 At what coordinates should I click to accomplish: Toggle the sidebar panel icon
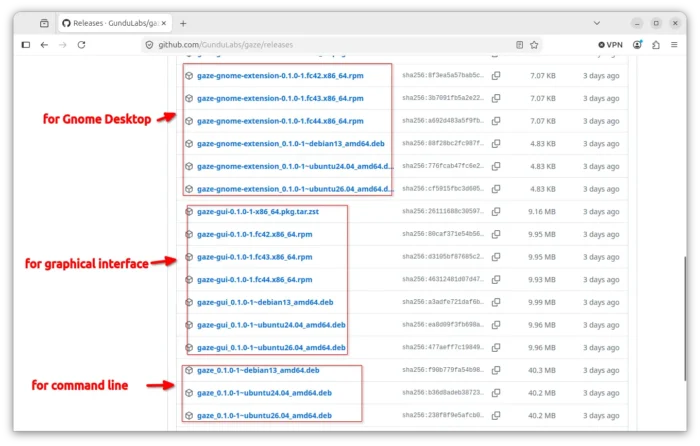[26, 45]
